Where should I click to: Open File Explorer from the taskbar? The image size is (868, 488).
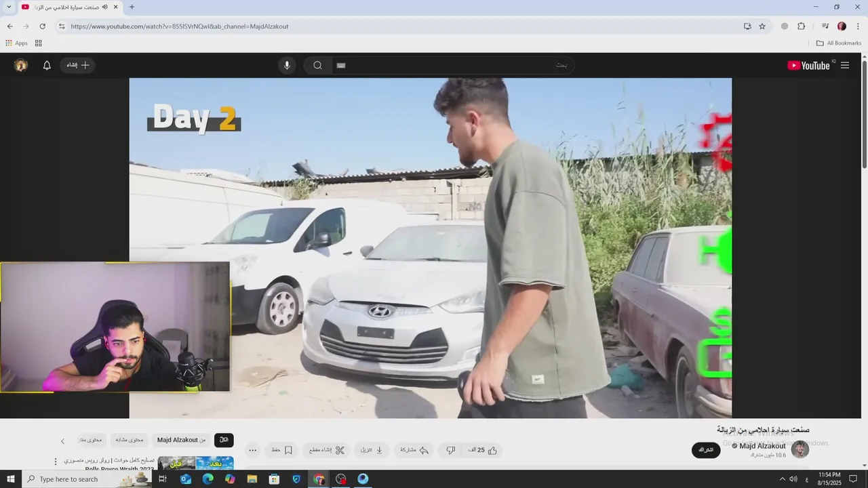(252, 479)
